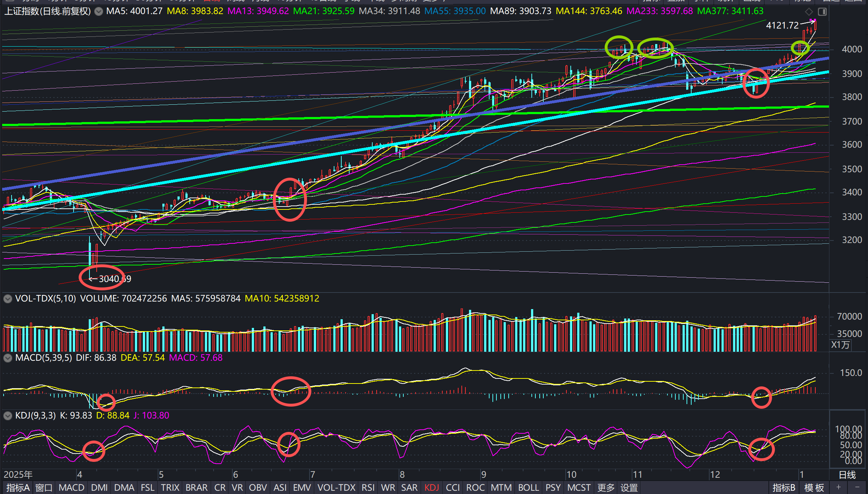
Task: Open the 模板 template button
Action: (x=814, y=488)
